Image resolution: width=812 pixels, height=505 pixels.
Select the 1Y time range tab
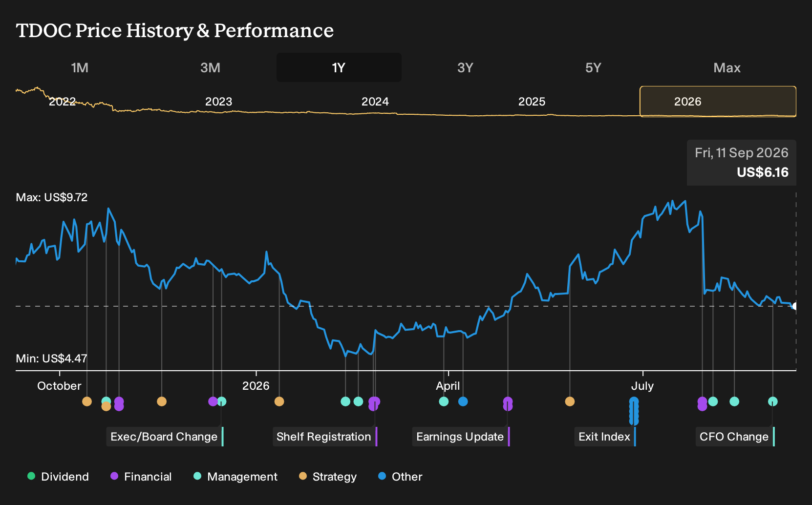[x=339, y=67]
